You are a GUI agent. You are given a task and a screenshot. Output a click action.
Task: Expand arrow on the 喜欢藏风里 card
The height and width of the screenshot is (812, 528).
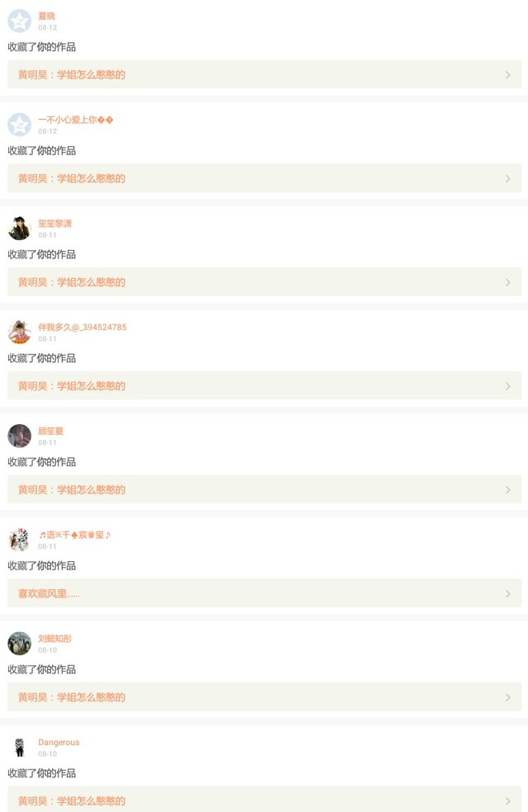[x=507, y=593]
